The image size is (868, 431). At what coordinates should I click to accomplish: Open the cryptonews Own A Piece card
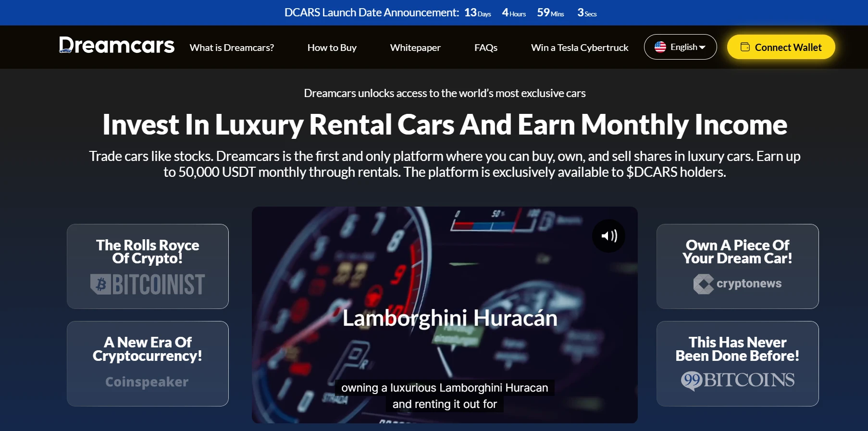737,266
